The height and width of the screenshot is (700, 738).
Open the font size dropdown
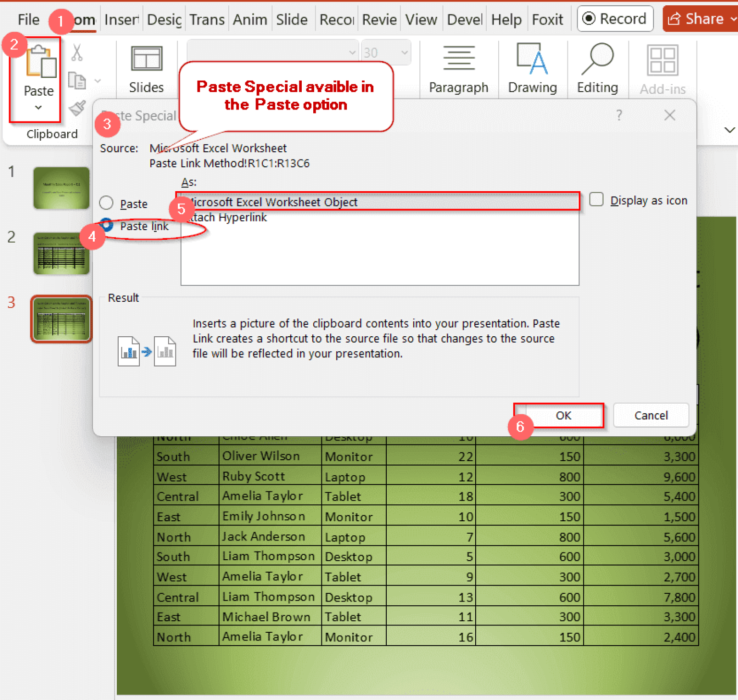tap(404, 52)
